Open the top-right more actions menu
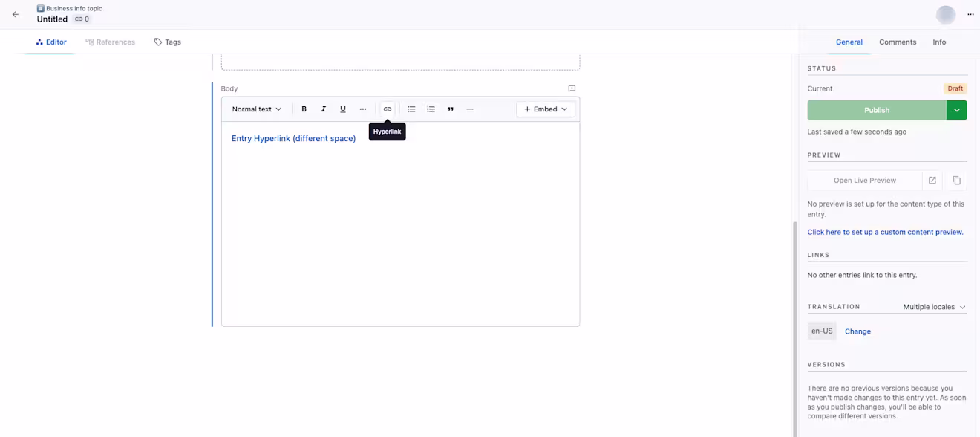This screenshot has width=980, height=437. point(970,15)
